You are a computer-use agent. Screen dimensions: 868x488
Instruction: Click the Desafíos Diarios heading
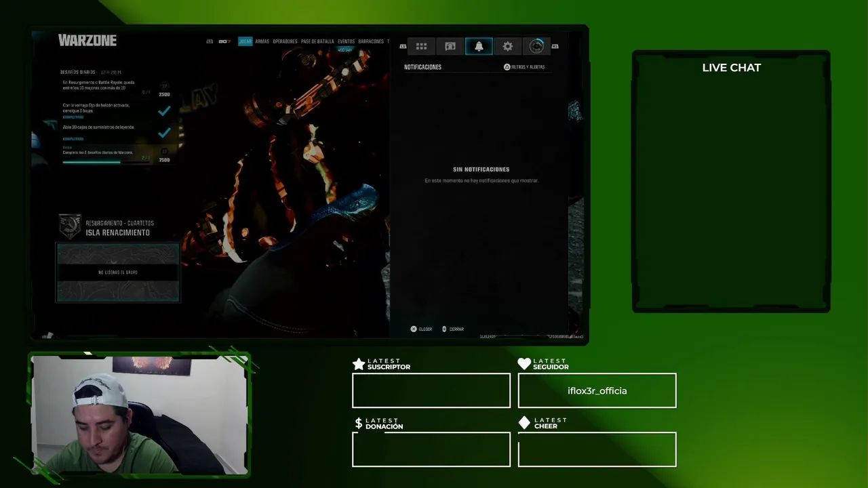click(x=78, y=72)
